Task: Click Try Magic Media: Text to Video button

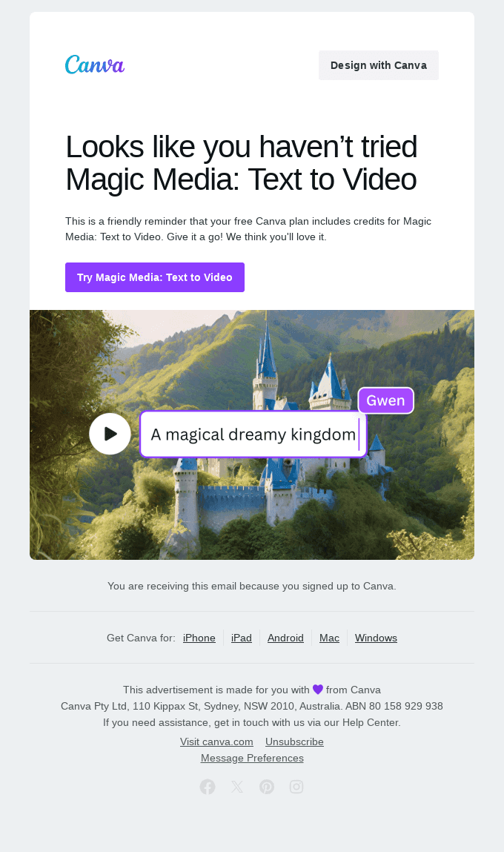Action: tap(155, 277)
